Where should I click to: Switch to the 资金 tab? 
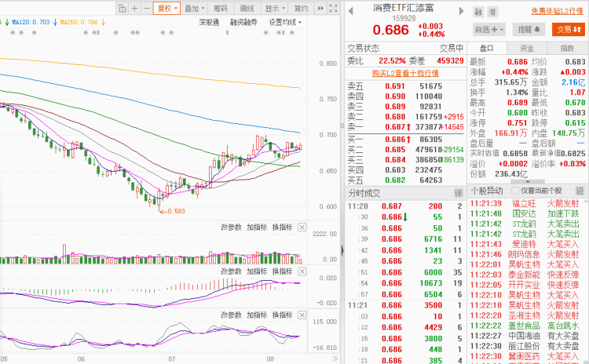[527, 48]
